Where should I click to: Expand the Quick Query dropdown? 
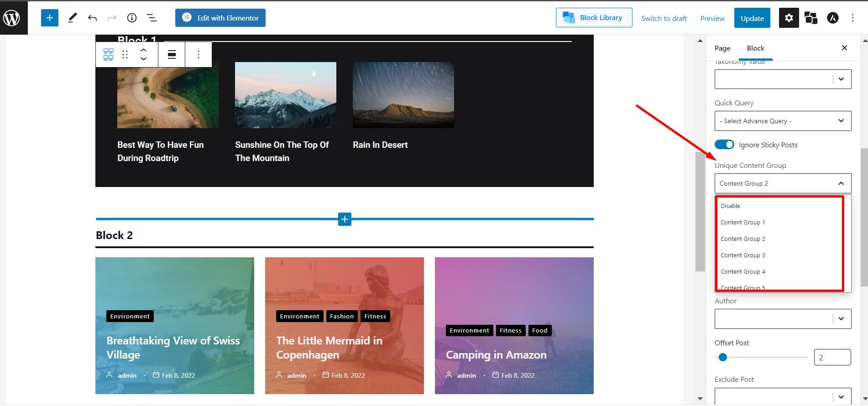[x=783, y=121]
